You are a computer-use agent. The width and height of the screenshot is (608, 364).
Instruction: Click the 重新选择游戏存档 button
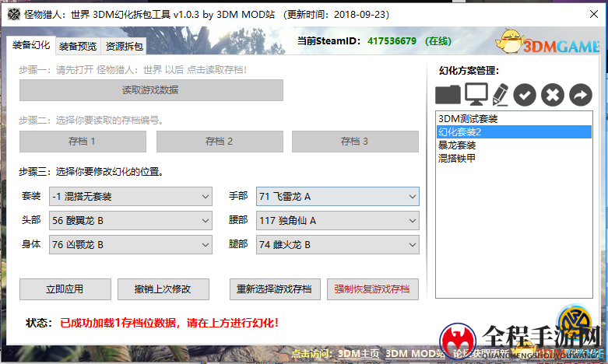[x=275, y=289]
